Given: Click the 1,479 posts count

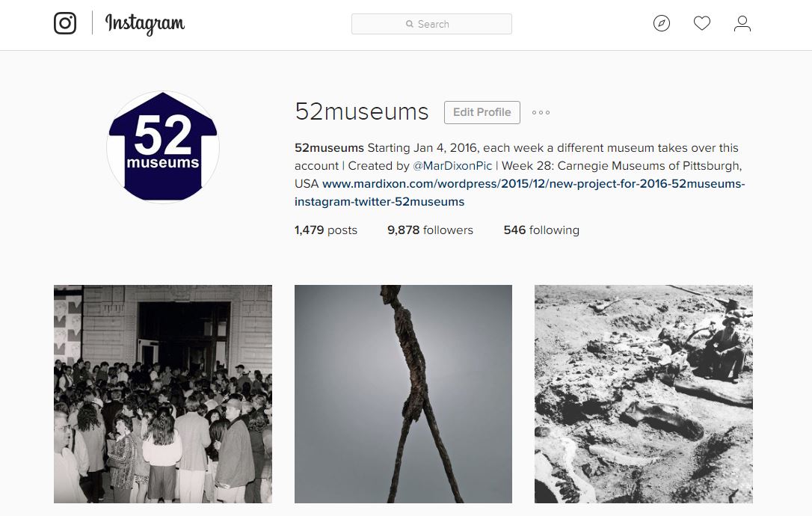Looking at the screenshot, I should 326,230.
